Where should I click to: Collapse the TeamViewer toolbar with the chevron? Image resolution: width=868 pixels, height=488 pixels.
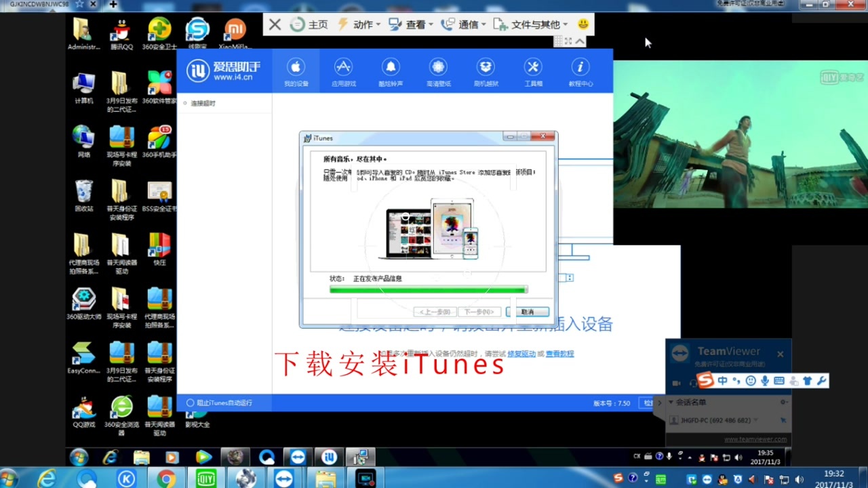pos(580,41)
